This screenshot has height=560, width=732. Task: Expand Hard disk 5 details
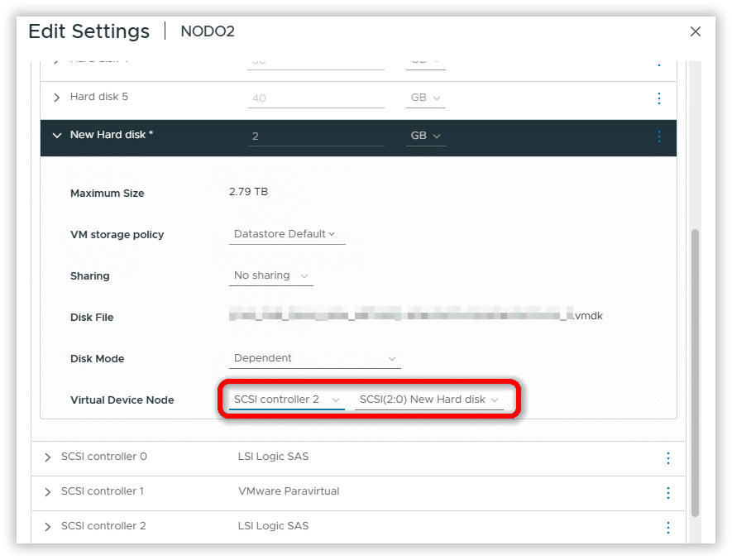click(56, 98)
